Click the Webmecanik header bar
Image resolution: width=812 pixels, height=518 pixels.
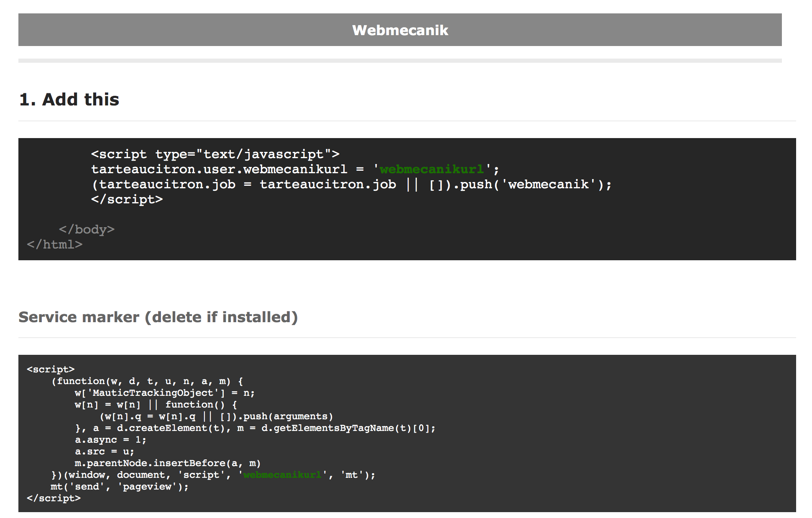400,30
